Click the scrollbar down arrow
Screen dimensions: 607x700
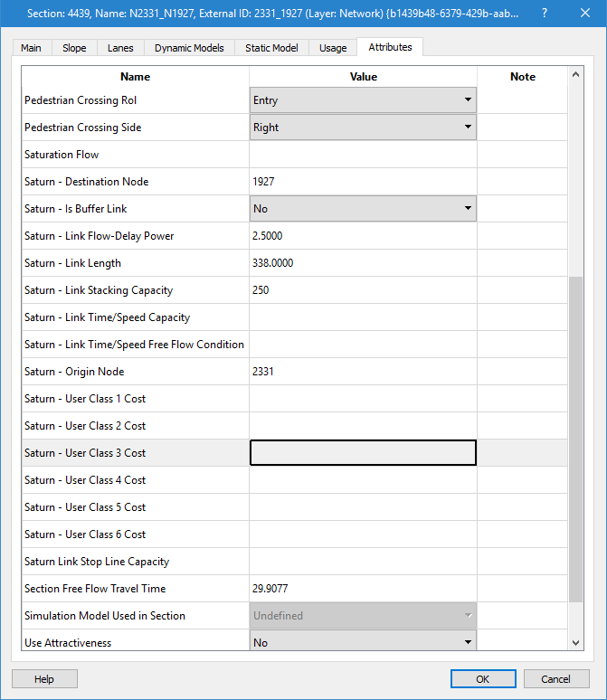pyautogui.click(x=575, y=643)
